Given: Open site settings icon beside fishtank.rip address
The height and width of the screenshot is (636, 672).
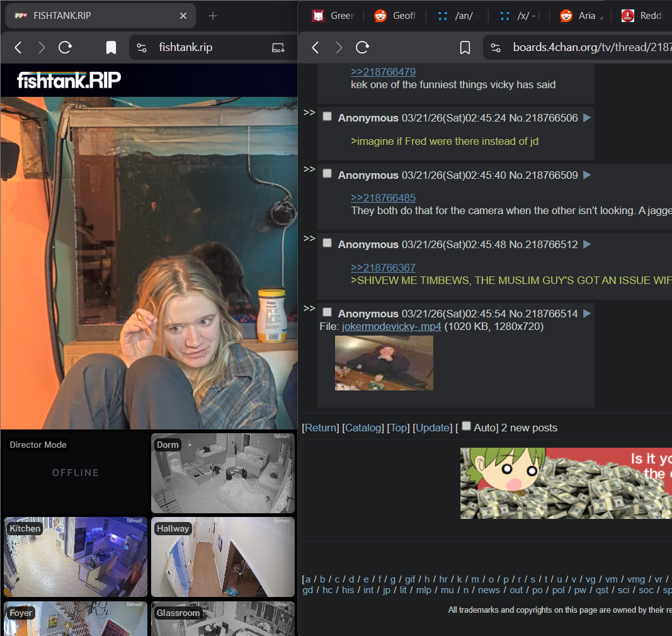Looking at the screenshot, I should point(142,48).
